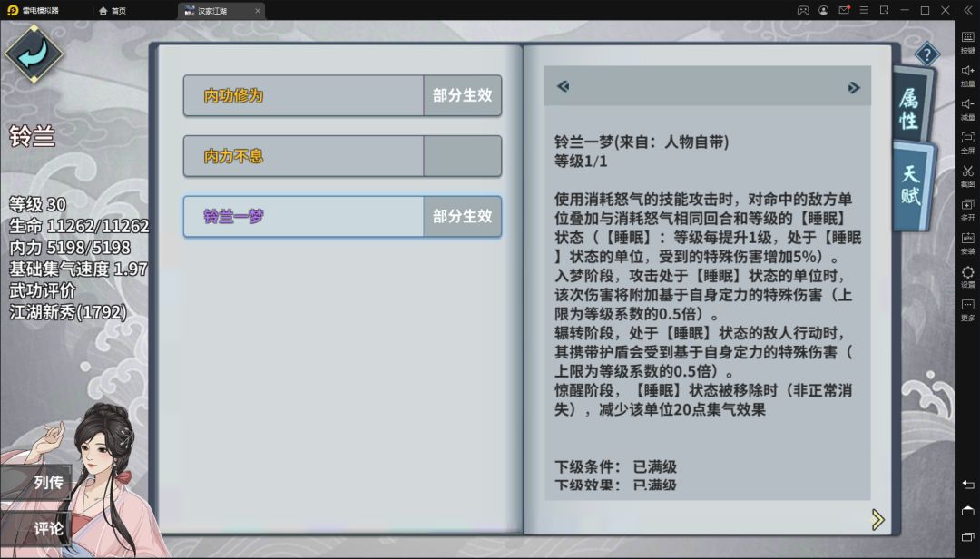Screen dimensions: 980x559
Task: Click the 江湖新秀(1792) rating text
Action: tap(68, 311)
